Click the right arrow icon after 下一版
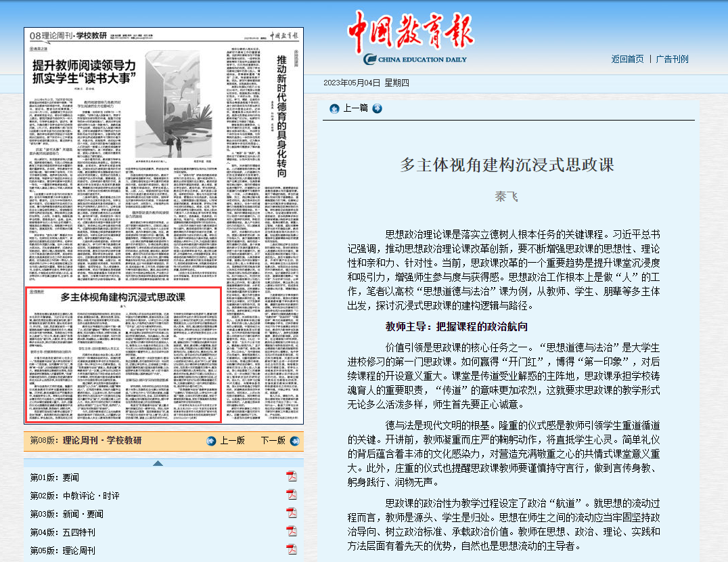Image resolution: width=728 pixels, height=562 pixels. [295, 441]
